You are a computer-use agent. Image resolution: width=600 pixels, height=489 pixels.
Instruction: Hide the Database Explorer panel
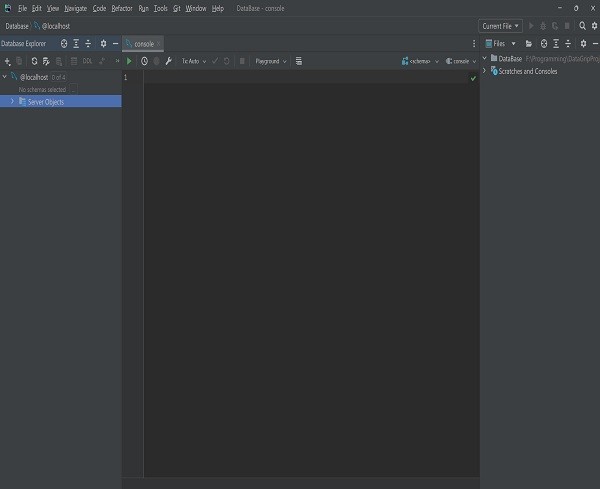coord(116,44)
